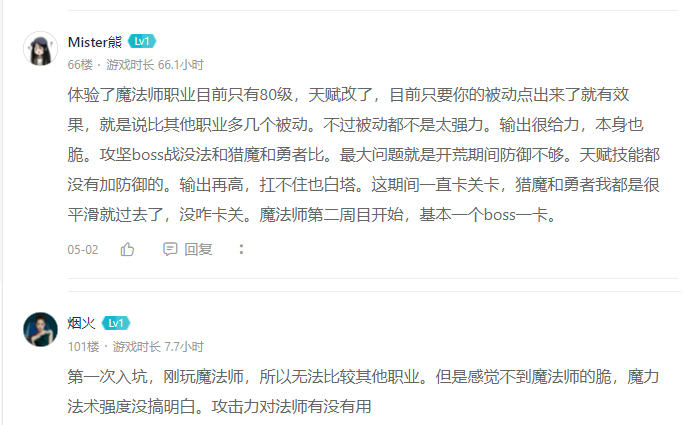
Task: Click the 游戏时长 7.7小时 playtime label
Action: pyautogui.click(x=158, y=347)
